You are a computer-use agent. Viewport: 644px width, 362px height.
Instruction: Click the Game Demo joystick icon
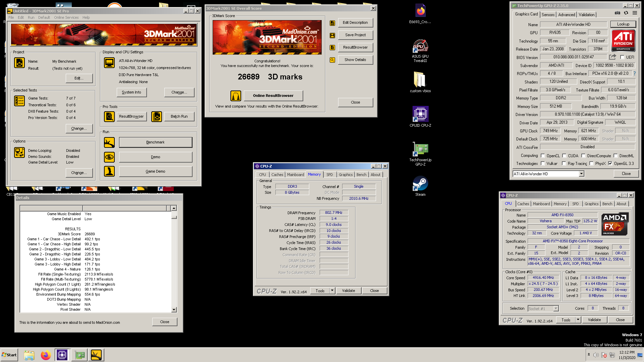point(109,171)
